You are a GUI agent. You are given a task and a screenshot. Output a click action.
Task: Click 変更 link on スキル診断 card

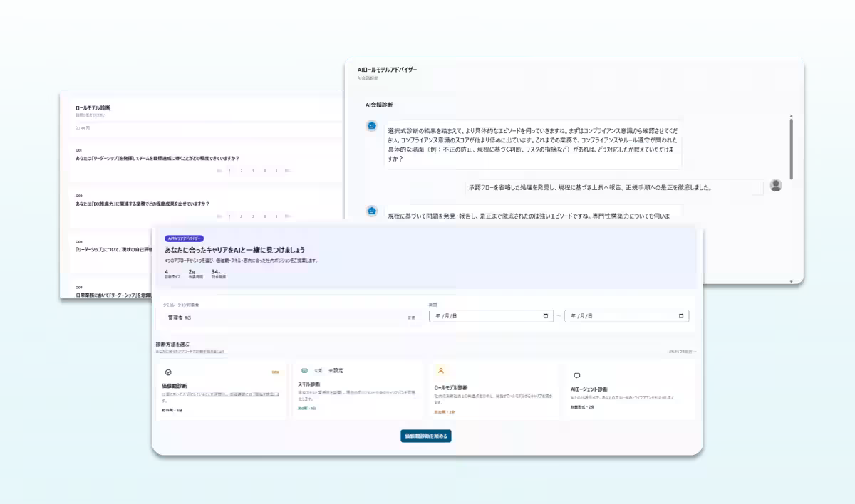tap(318, 370)
